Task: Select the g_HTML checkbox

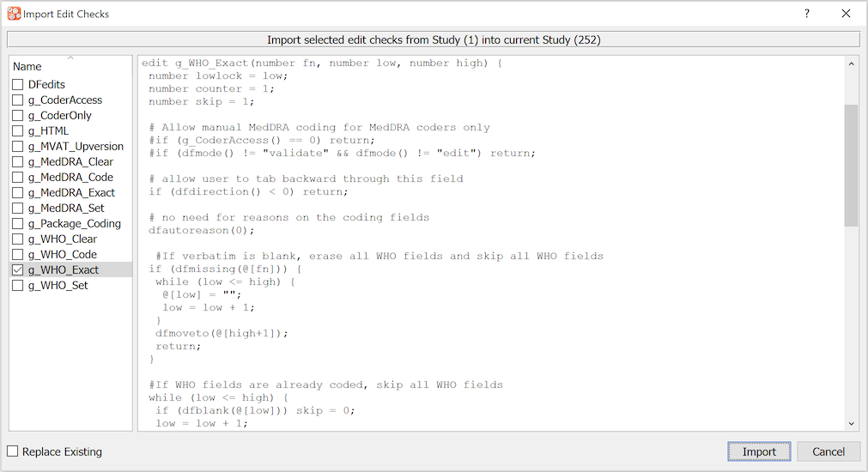Action: tap(17, 131)
